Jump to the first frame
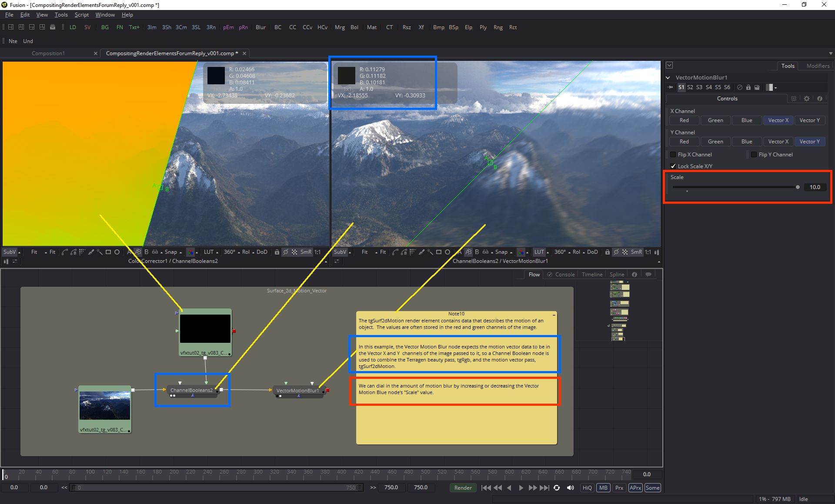 point(486,488)
